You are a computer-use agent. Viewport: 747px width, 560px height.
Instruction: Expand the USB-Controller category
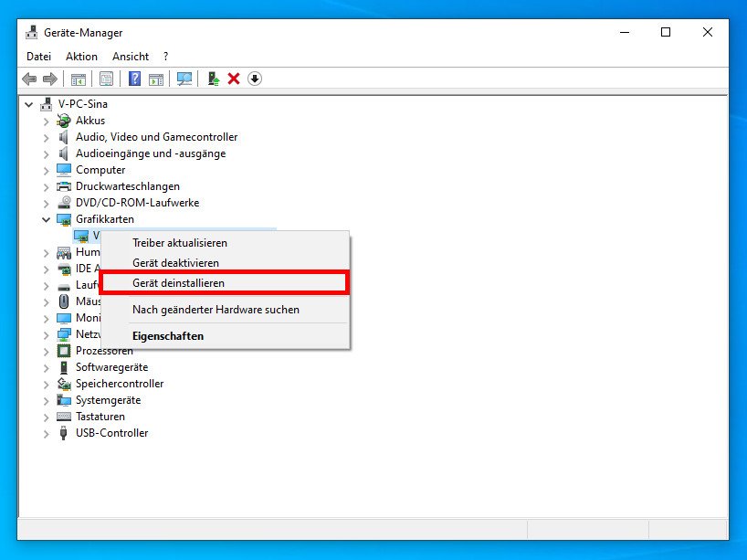46,433
